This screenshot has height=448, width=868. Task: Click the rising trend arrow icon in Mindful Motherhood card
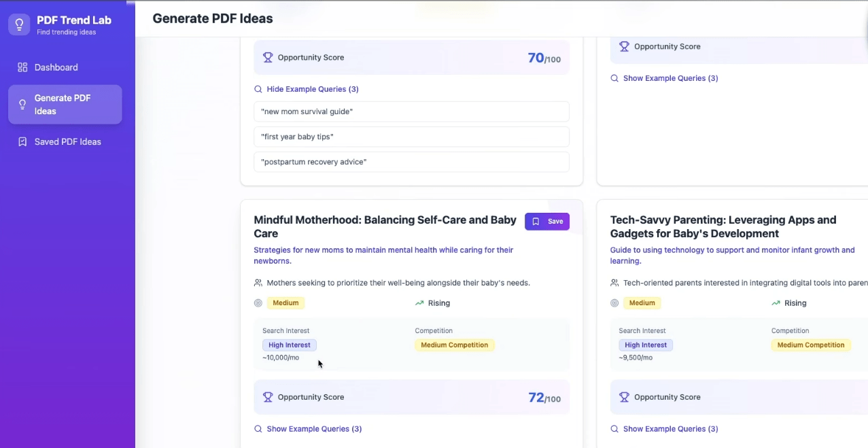click(419, 303)
